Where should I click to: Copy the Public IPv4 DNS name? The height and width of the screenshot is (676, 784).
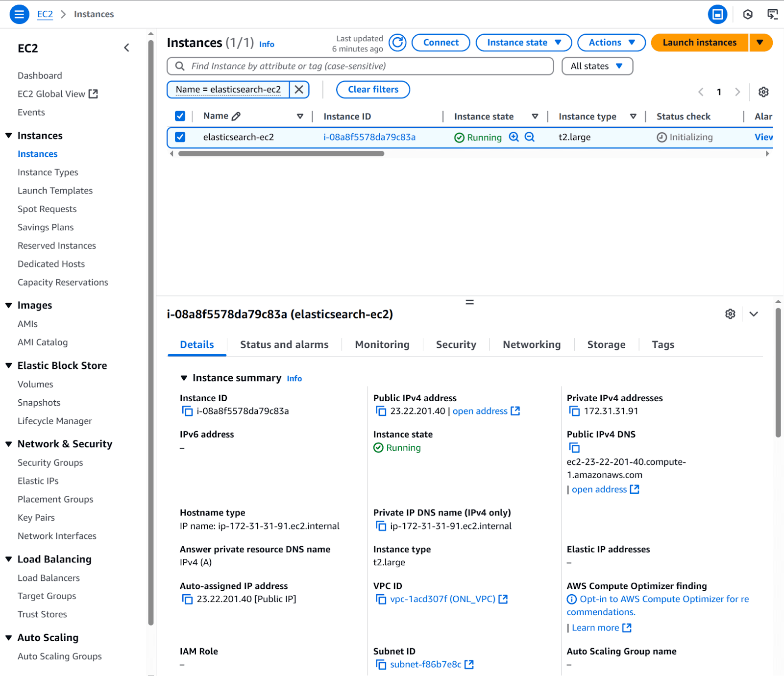tap(574, 447)
